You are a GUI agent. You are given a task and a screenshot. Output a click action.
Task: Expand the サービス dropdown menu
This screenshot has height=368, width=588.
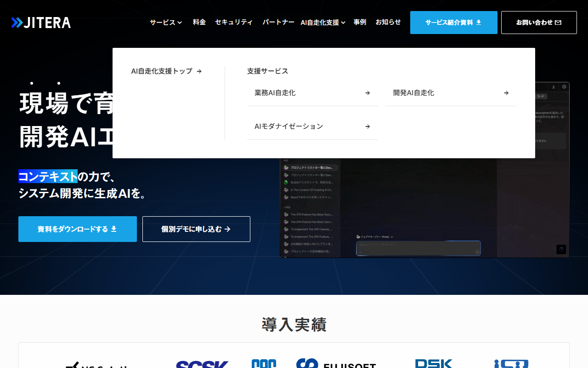[165, 22]
